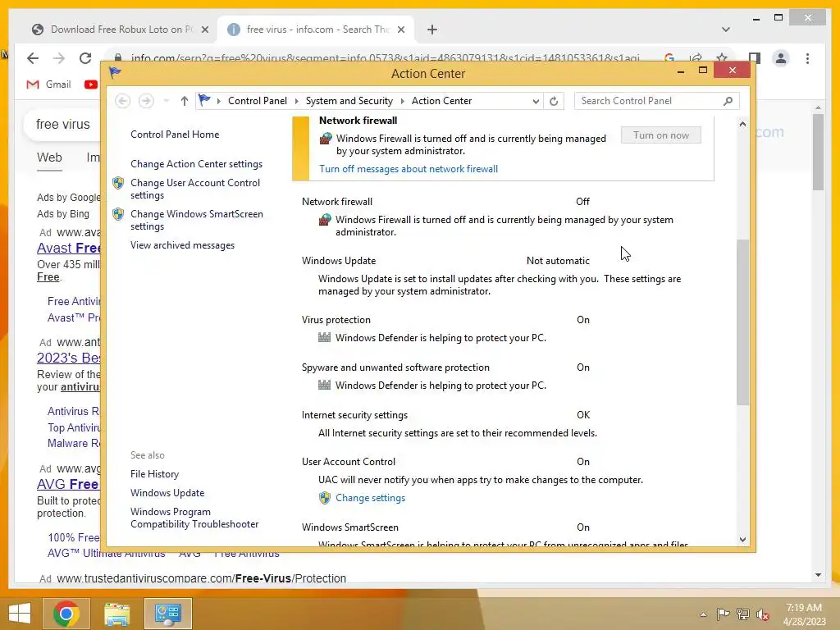Open File History under See also
Screen dimensions: 840x630
[154, 474]
